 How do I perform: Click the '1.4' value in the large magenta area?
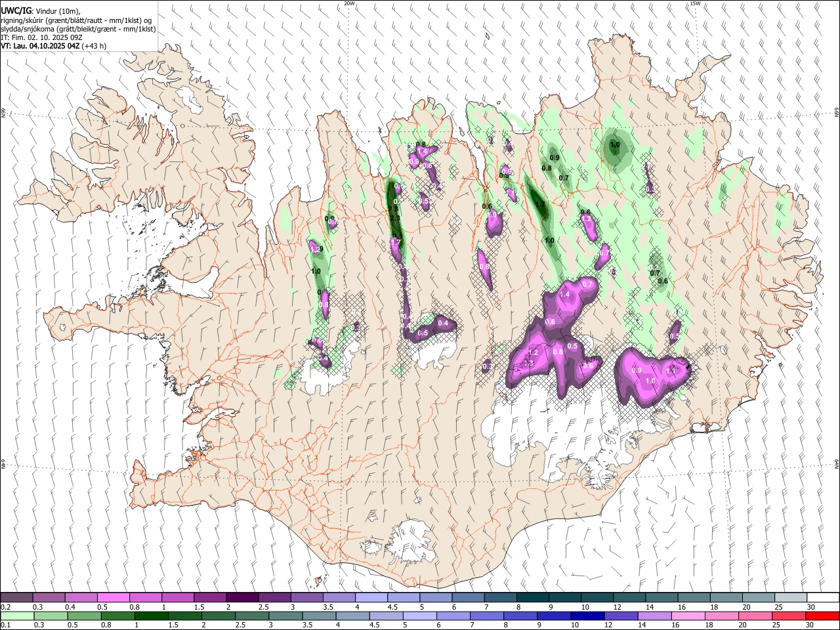coord(564,295)
